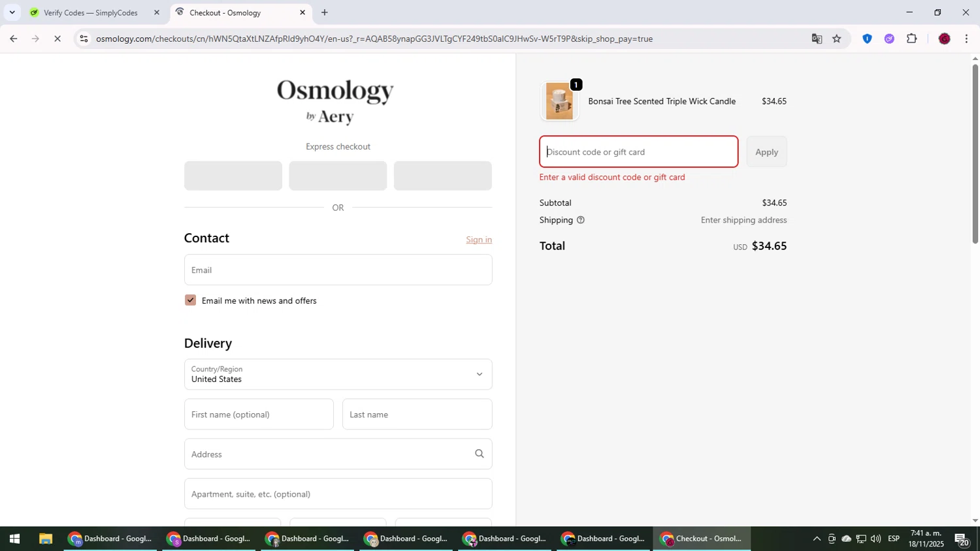Viewport: 980px width, 551px height.
Task: Open the blue shield extension icon
Action: 867,39
